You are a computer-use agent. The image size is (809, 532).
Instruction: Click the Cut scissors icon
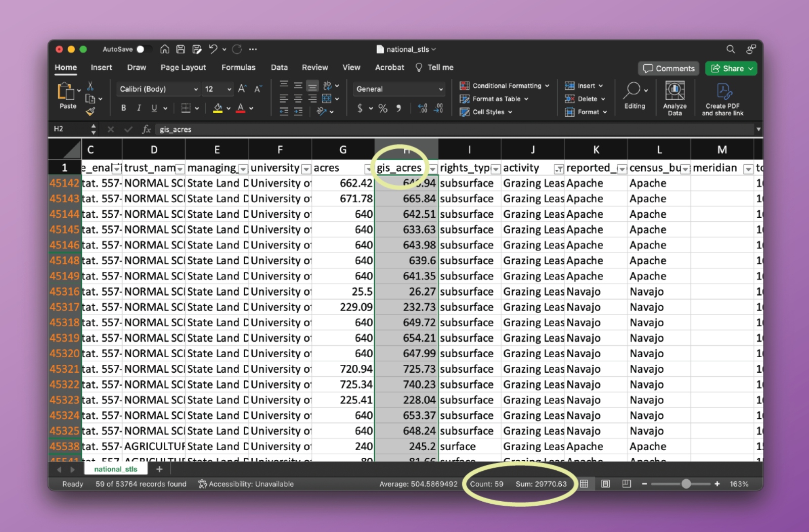coord(91,86)
